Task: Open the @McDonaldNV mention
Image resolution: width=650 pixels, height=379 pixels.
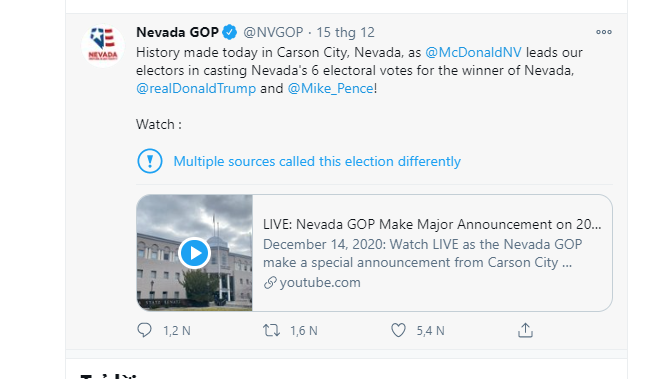Action: 473,52
